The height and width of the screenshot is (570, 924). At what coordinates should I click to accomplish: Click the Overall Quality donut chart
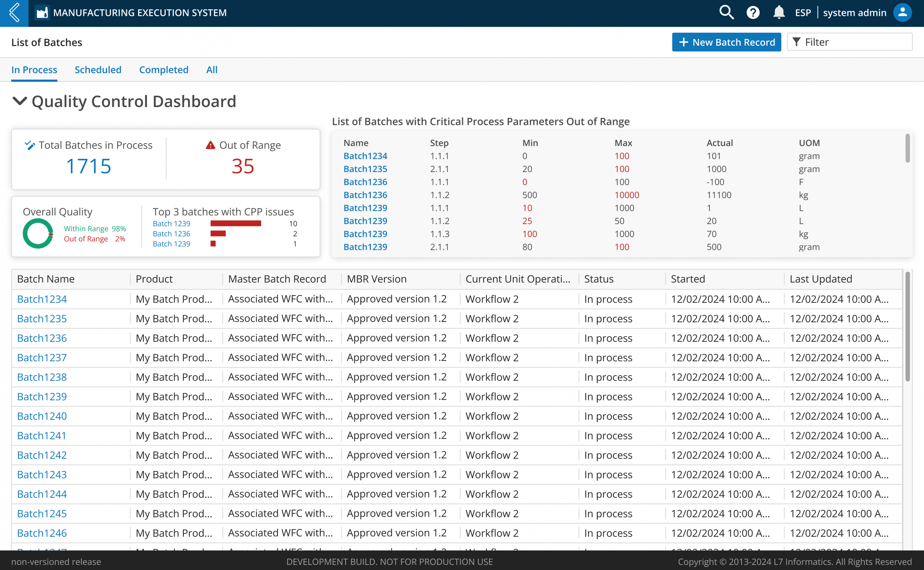click(38, 233)
